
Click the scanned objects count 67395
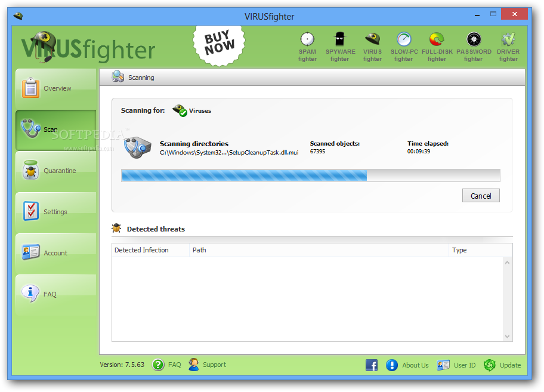click(317, 151)
